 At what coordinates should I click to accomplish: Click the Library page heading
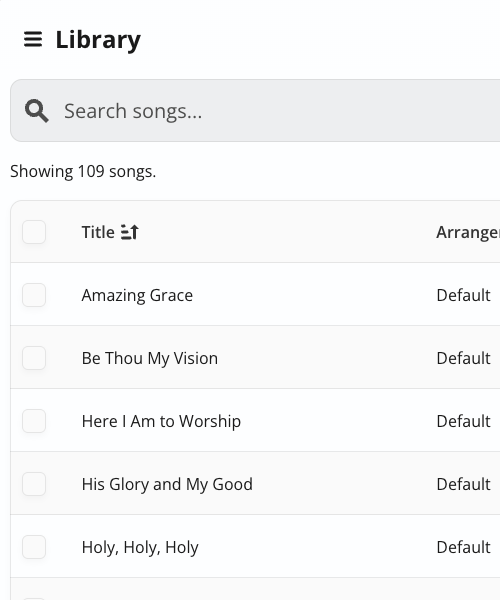(98, 40)
